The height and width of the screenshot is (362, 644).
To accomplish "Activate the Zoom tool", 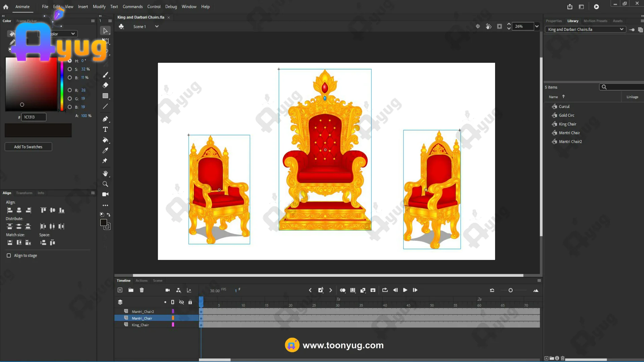I will [x=105, y=184].
